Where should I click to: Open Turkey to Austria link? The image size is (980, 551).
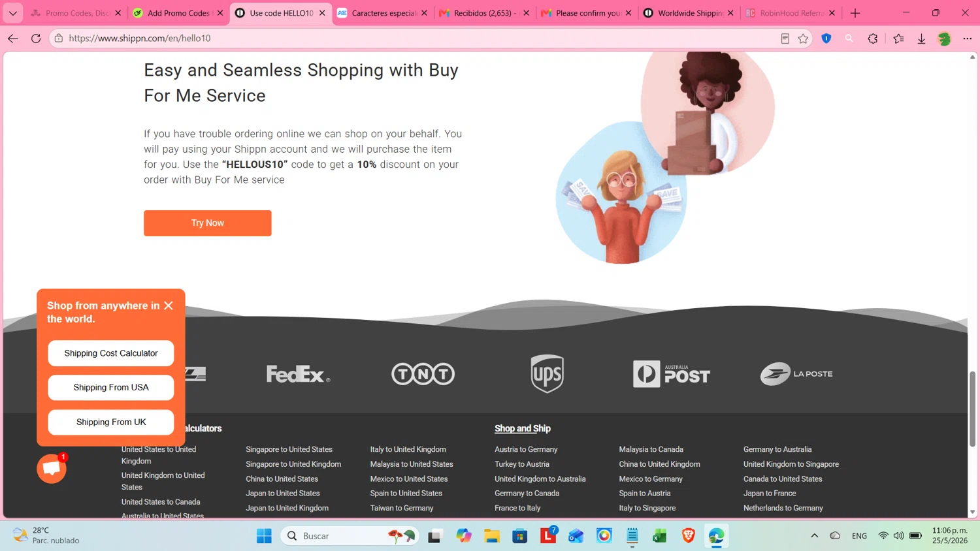522,464
